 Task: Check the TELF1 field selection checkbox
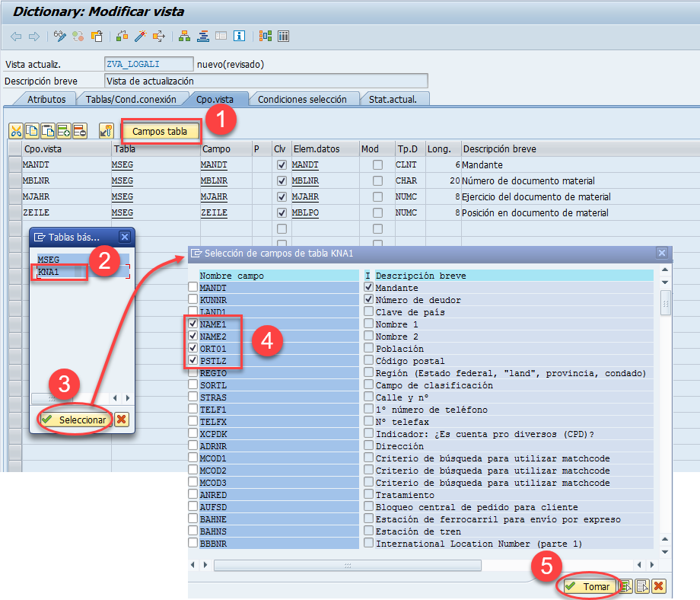tap(192, 409)
